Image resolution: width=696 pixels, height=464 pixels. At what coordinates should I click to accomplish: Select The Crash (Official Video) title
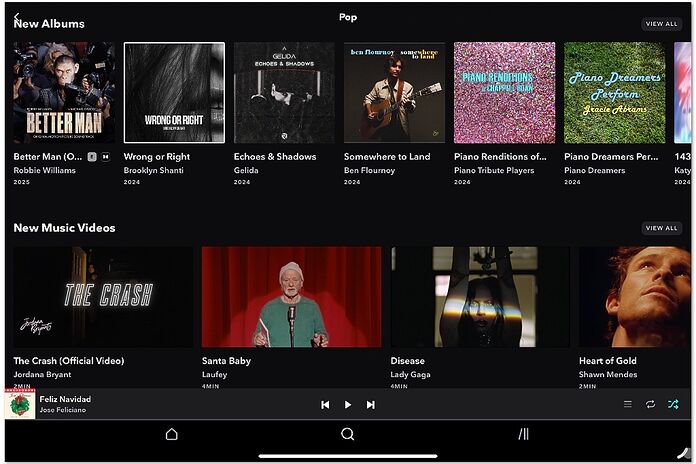(69, 361)
